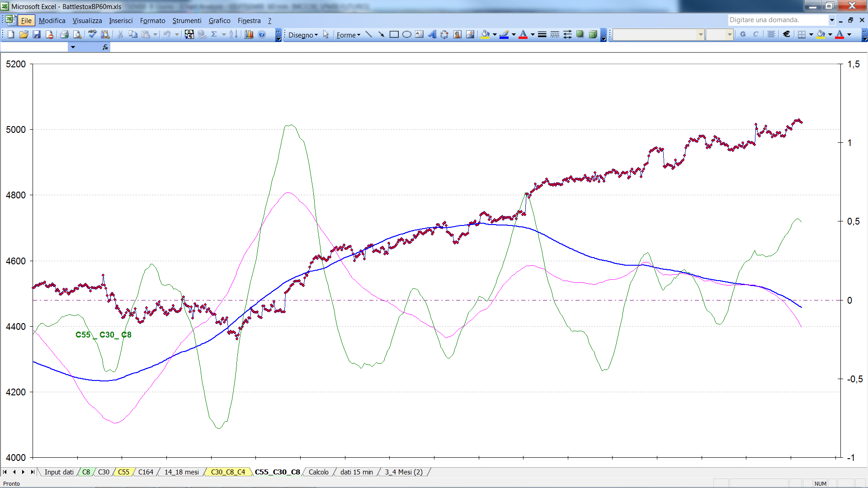Insert Clip Art from drawing toolbar

(458, 34)
